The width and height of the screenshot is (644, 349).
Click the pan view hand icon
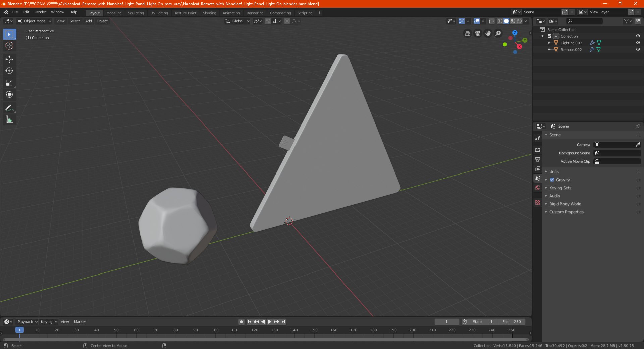coord(488,33)
